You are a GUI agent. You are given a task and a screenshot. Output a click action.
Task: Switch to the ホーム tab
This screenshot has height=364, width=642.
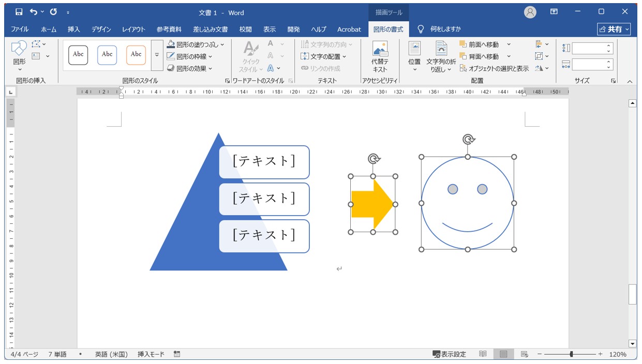pyautogui.click(x=49, y=29)
